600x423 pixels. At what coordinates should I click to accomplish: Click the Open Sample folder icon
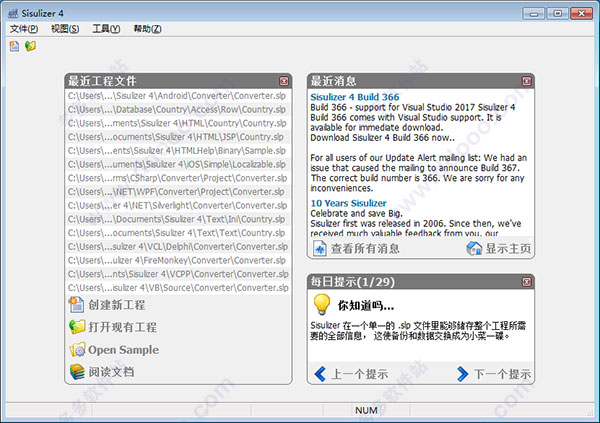[x=77, y=350]
